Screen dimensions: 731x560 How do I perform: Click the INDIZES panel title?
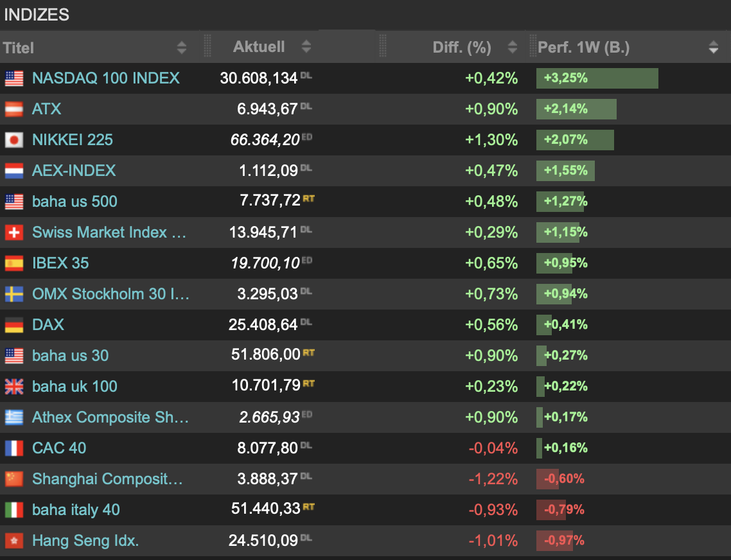pyautogui.click(x=37, y=15)
